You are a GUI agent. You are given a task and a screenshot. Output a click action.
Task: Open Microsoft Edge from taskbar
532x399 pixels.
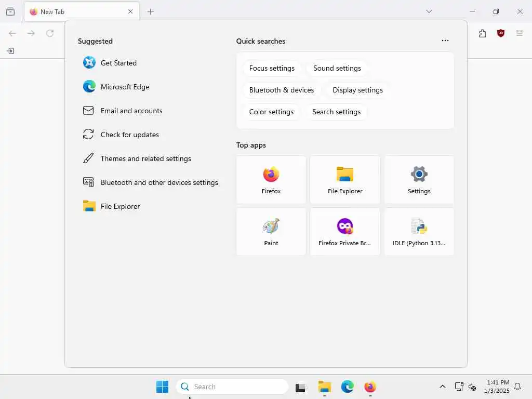coord(347,387)
